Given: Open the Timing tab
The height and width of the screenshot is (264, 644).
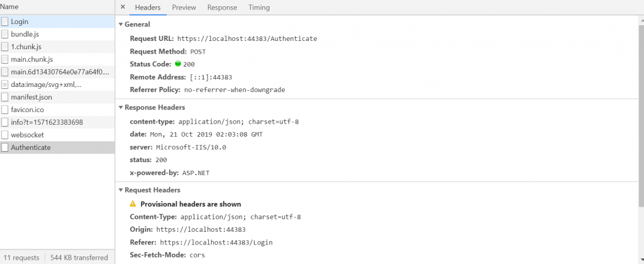Looking at the screenshot, I should pos(258,8).
